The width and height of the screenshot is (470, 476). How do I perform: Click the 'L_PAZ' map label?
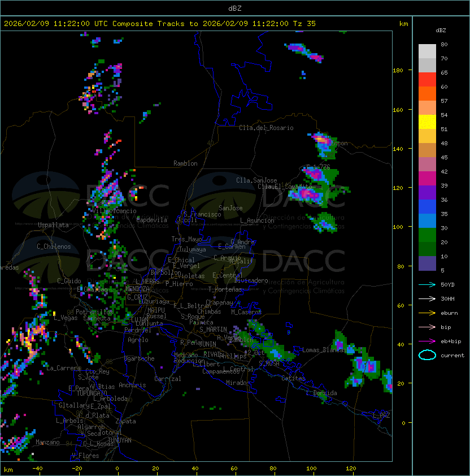(381, 415)
